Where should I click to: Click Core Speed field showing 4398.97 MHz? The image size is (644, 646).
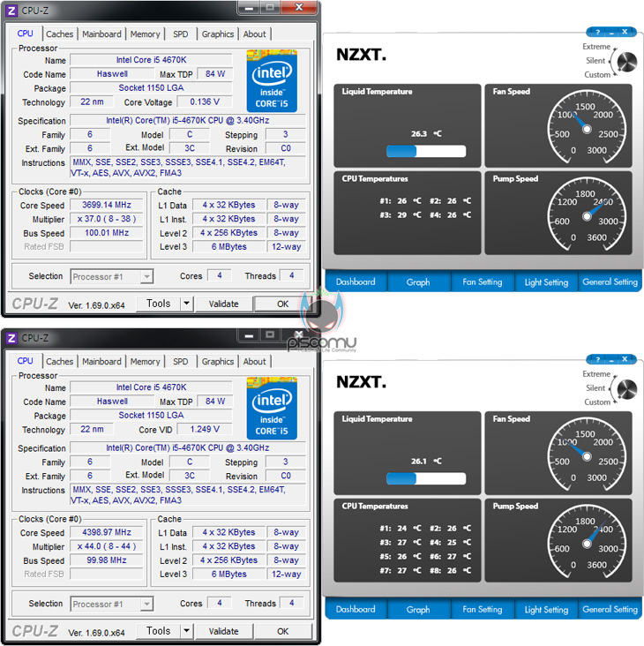107,532
